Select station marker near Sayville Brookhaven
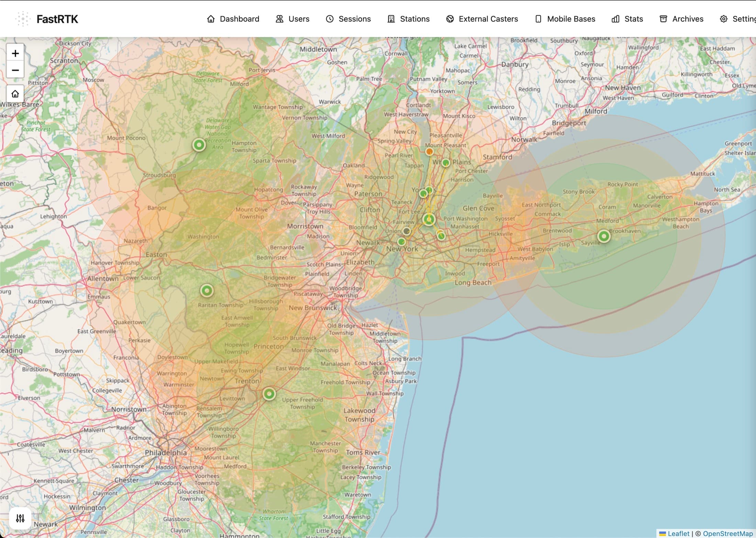The width and height of the screenshot is (756, 538). tap(604, 236)
